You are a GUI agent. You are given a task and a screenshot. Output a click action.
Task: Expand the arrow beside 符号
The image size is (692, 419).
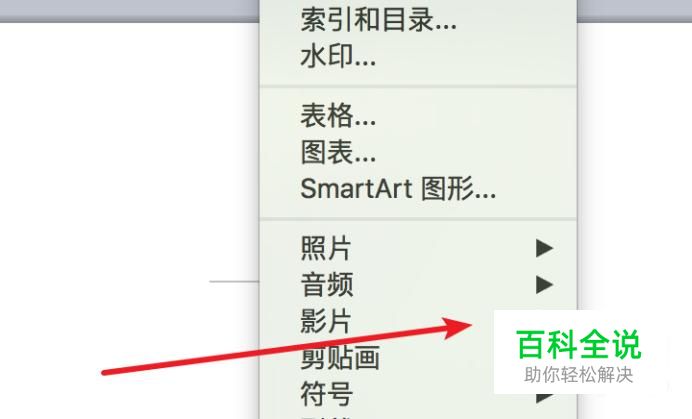(545, 398)
